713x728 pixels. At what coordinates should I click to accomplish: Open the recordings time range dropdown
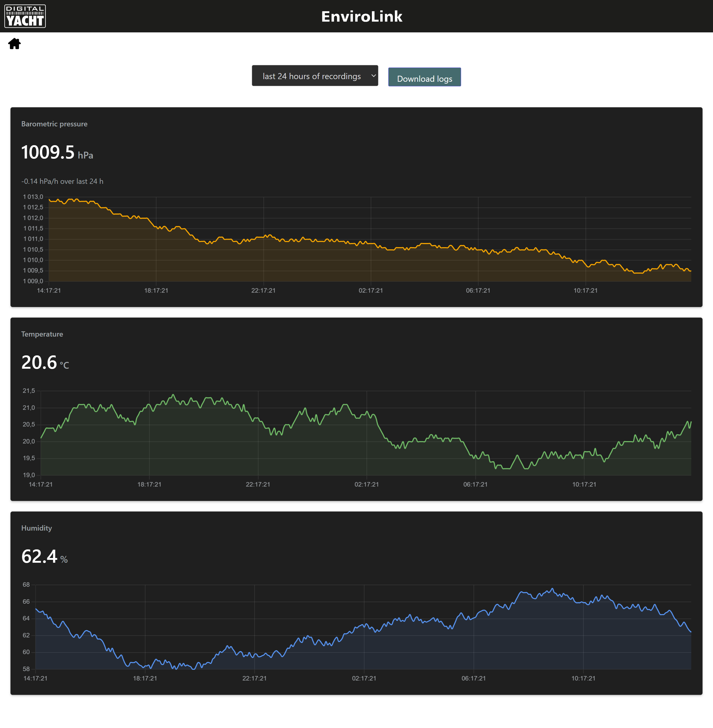[x=312, y=76]
